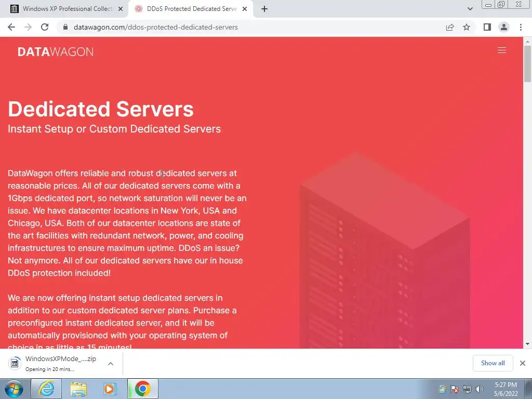Dismiss the downloads bar
This screenshot has height=399, width=532.
[523, 363]
